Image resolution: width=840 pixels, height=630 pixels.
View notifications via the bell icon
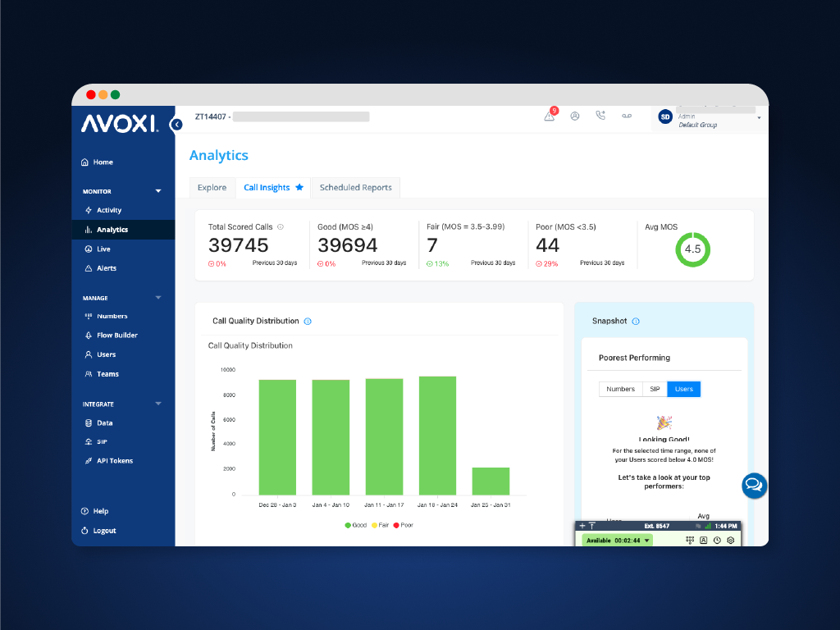[549, 116]
